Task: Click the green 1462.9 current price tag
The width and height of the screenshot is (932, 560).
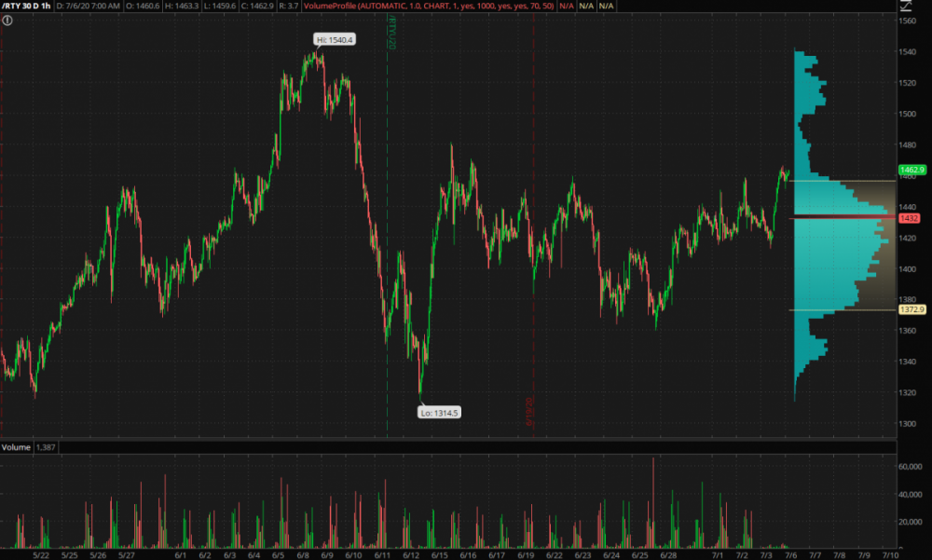Action: point(912,171)
